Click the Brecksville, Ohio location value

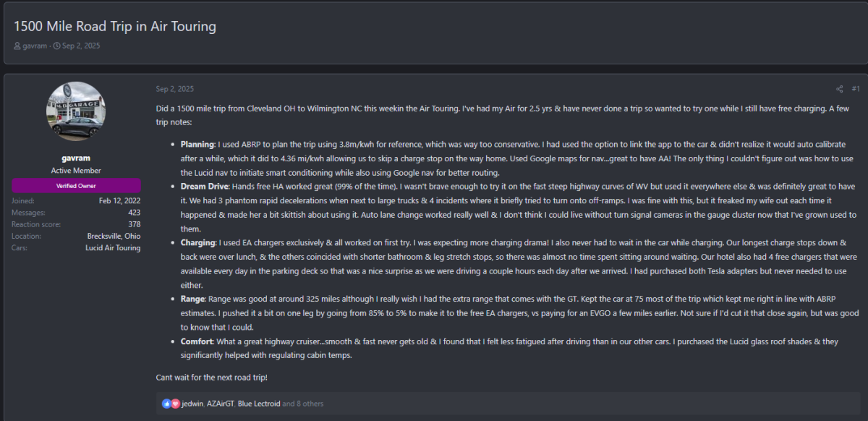point(113,237)
